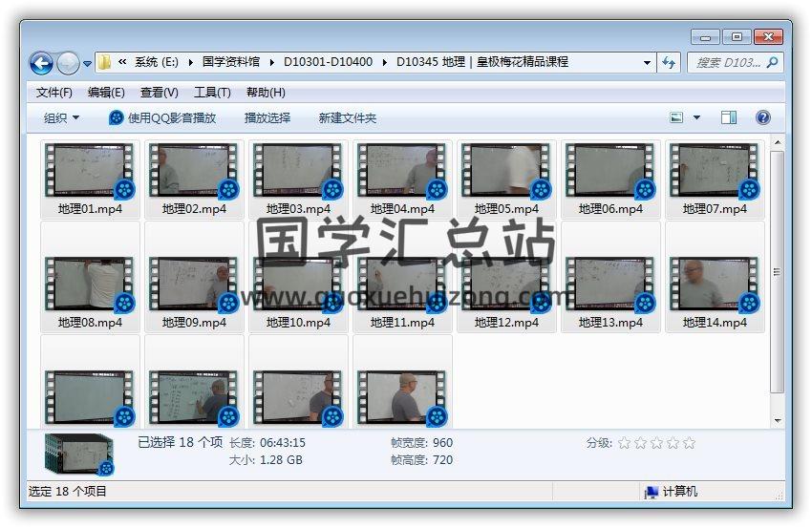
Task: Expand the address bar history dropdown
Action: pyautogui.click(x=648, y=62)
